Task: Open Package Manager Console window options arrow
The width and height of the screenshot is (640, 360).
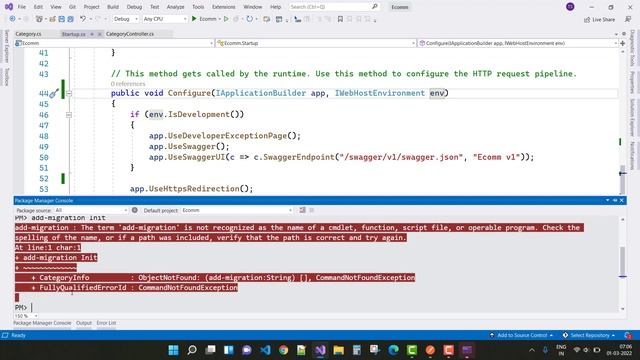Action: pos(607,200)
